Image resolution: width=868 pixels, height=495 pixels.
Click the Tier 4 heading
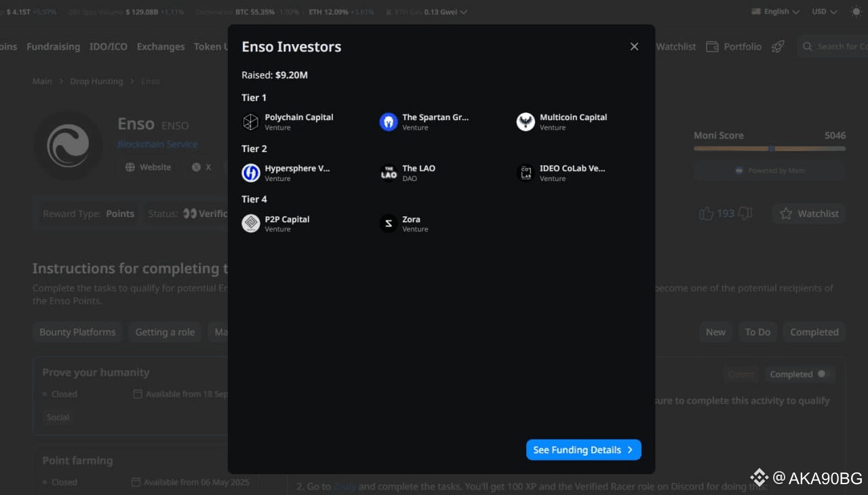254,199
